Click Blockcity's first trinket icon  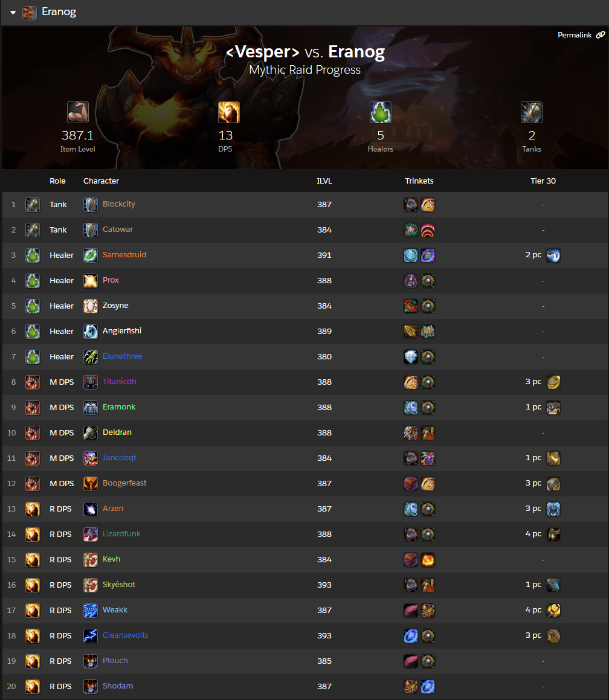click(x=411, y=205)
